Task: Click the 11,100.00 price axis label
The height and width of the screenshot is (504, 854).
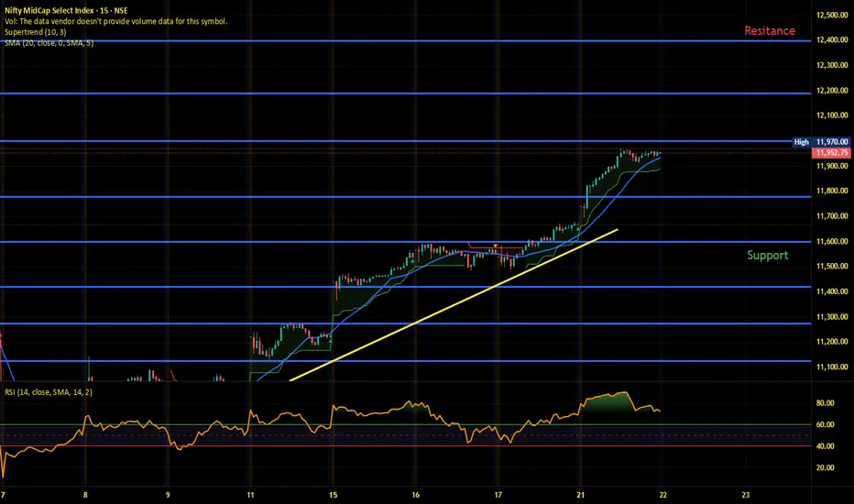Action: [x=832, y=367]
